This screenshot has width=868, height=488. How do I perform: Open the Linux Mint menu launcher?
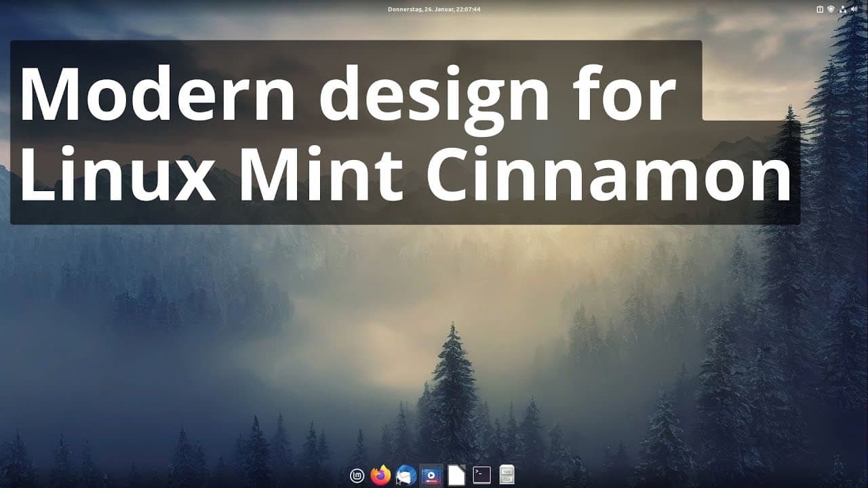click(x=357, y=476)
